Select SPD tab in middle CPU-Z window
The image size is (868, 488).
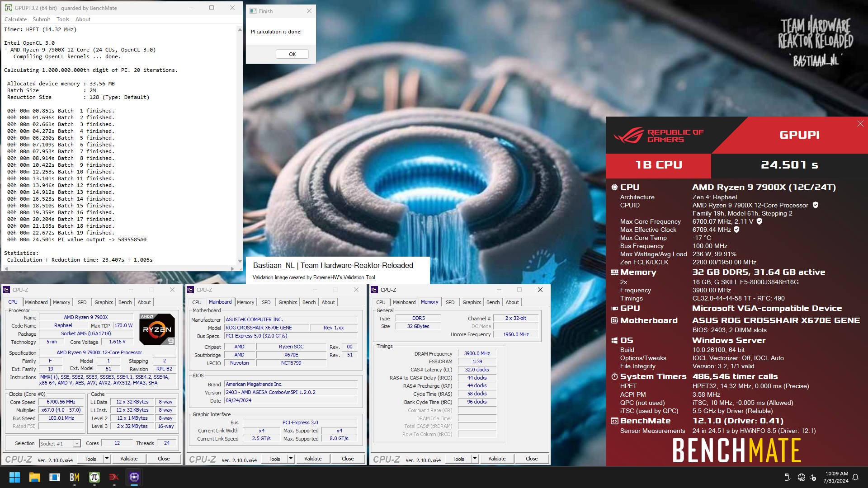(x=266, y=302)
